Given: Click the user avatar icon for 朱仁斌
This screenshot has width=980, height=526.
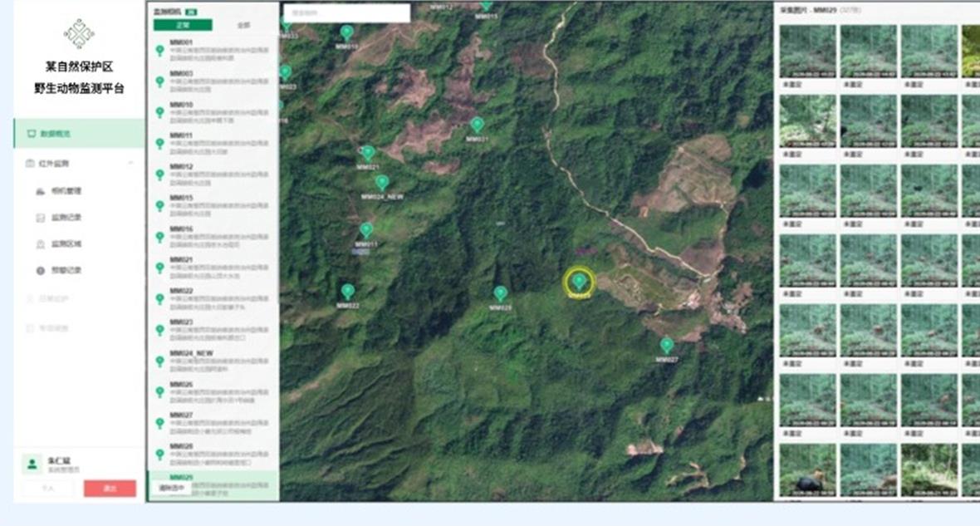Looking at the screenshot, I should [32, 464].
